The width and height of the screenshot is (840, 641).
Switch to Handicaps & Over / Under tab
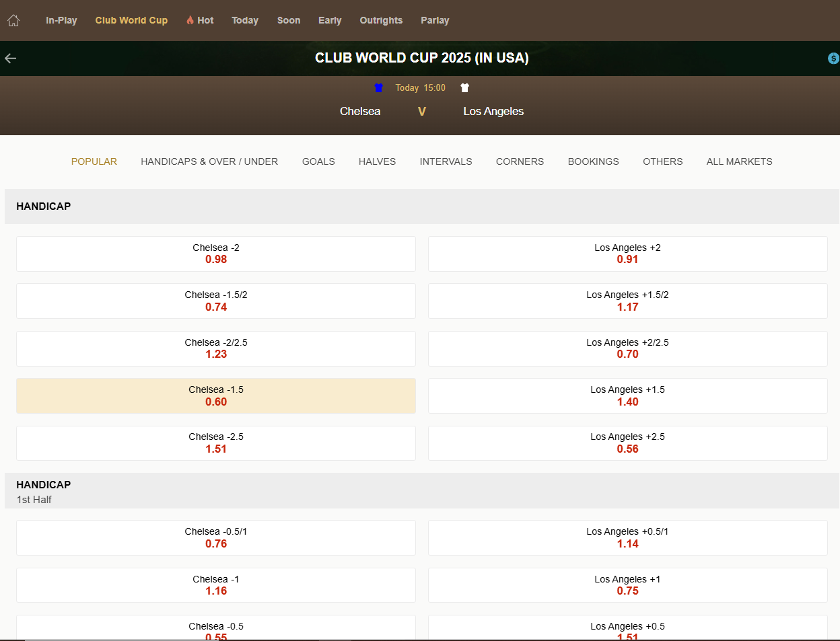209,161
